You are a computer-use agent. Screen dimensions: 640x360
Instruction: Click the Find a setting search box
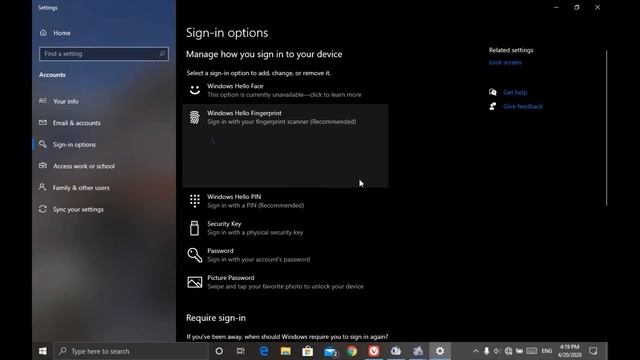104,54
